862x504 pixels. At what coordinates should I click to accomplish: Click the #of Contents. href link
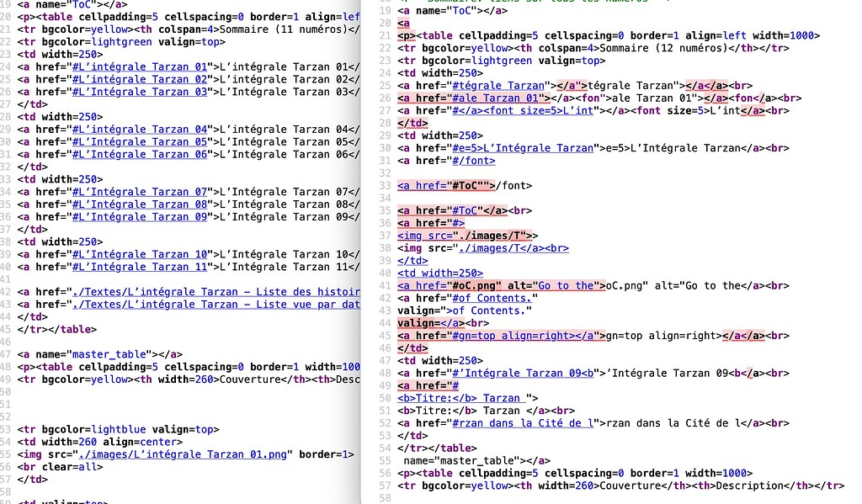492,298
